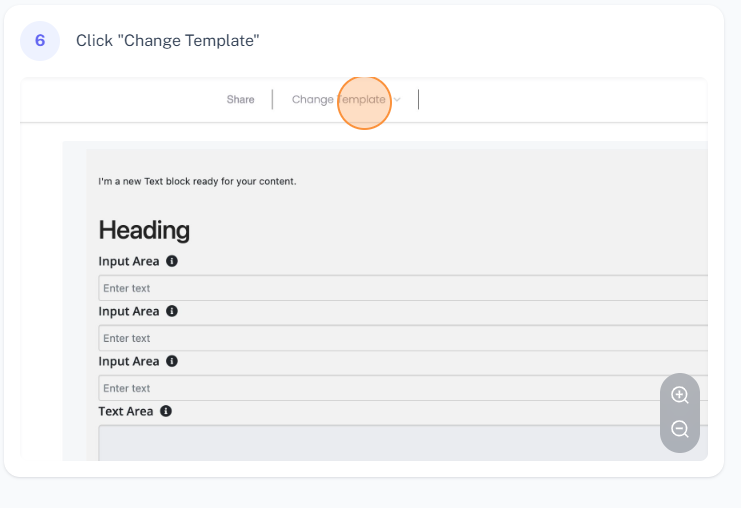Zoom out of the screenshot
The width and height of the screenshot is (741, 508).
[680, 429]
